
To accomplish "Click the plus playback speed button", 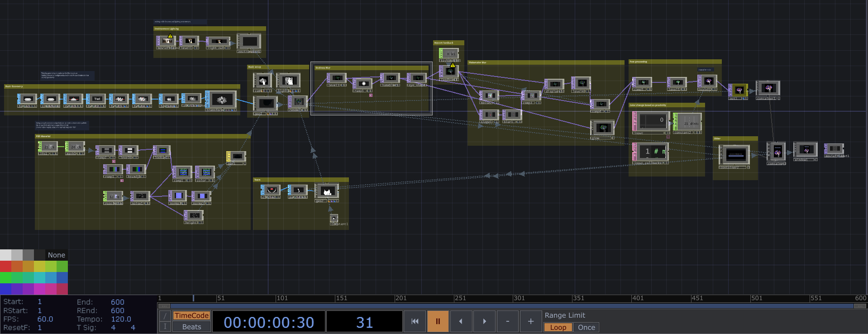I will click(530, 321).
